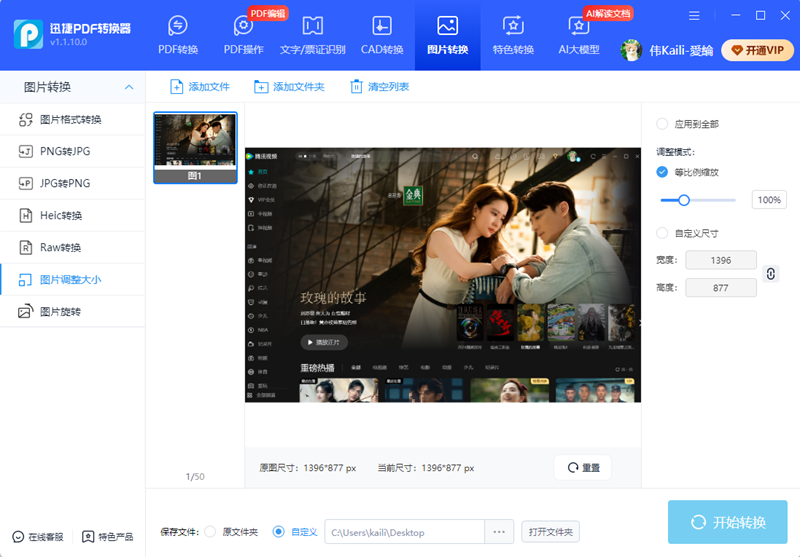Click the 开通VIP button
Viewport: 800px width, 557px height.
(758, 50)
